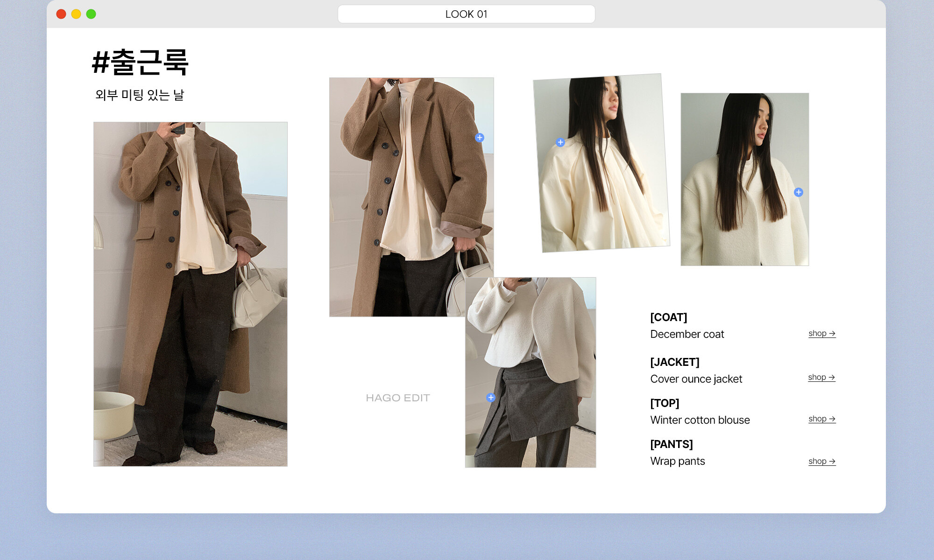This screenshot has width=934, height=560.
Task: Click the plus hotspot on brown coat photo
Action: coord(480,138)
